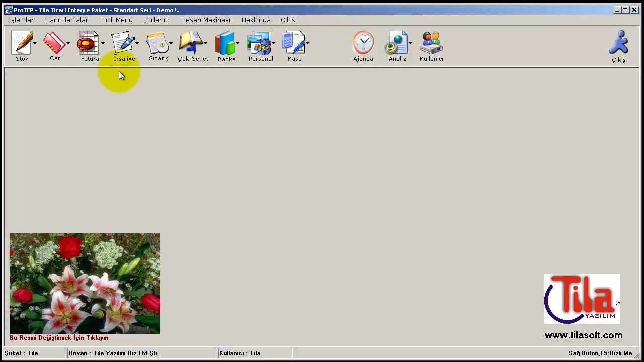Viewport: 644px width, 362px height.
Task: Open the Analiz reports icon
Action: click(396, 43)
